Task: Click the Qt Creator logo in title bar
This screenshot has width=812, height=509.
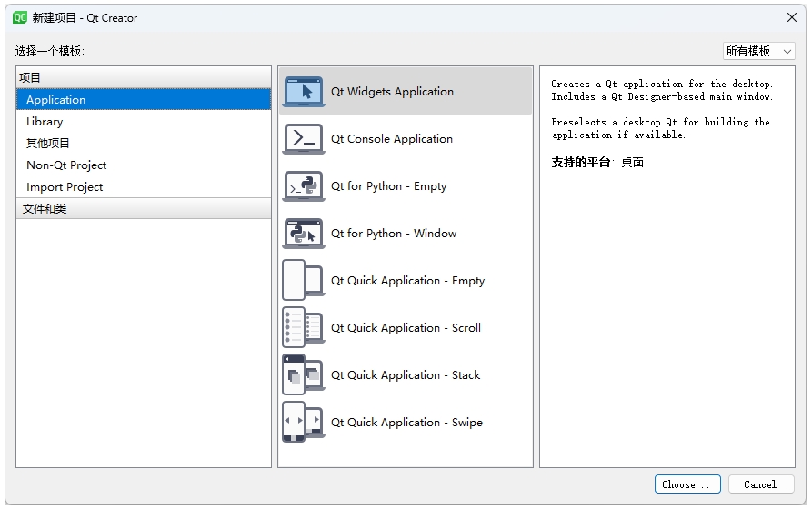Action: [x=20, y=17]
